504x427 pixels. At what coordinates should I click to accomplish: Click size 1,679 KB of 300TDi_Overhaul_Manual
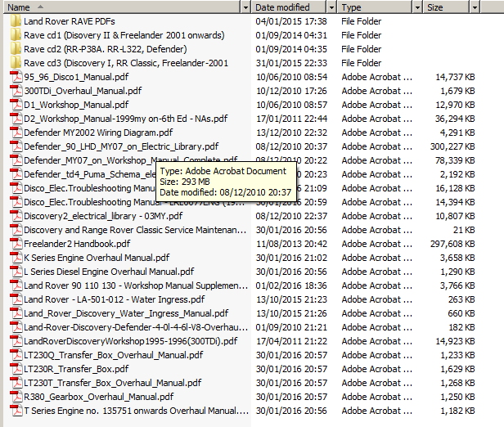(x=457, y=92)
